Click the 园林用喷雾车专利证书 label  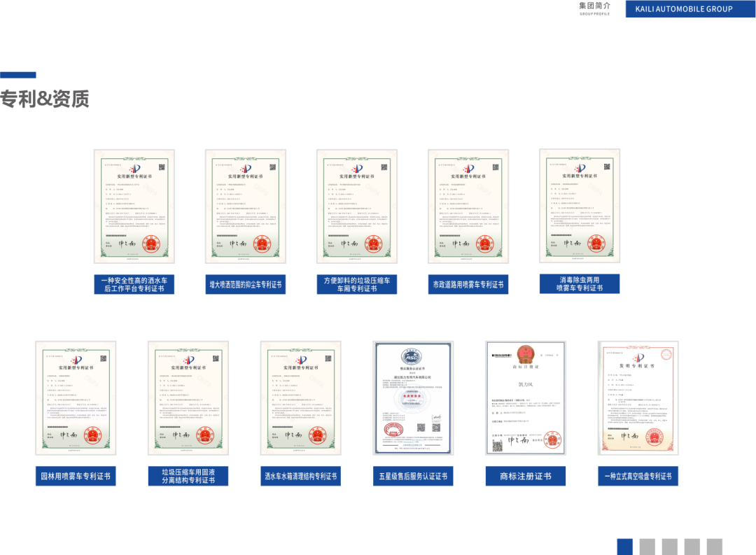(x=76, y=476)
